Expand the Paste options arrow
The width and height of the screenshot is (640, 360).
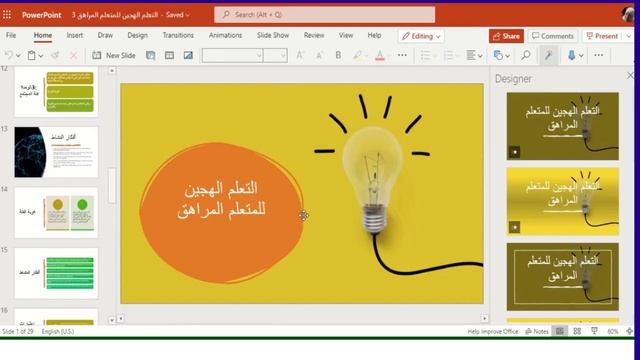(x=40, y=56)
